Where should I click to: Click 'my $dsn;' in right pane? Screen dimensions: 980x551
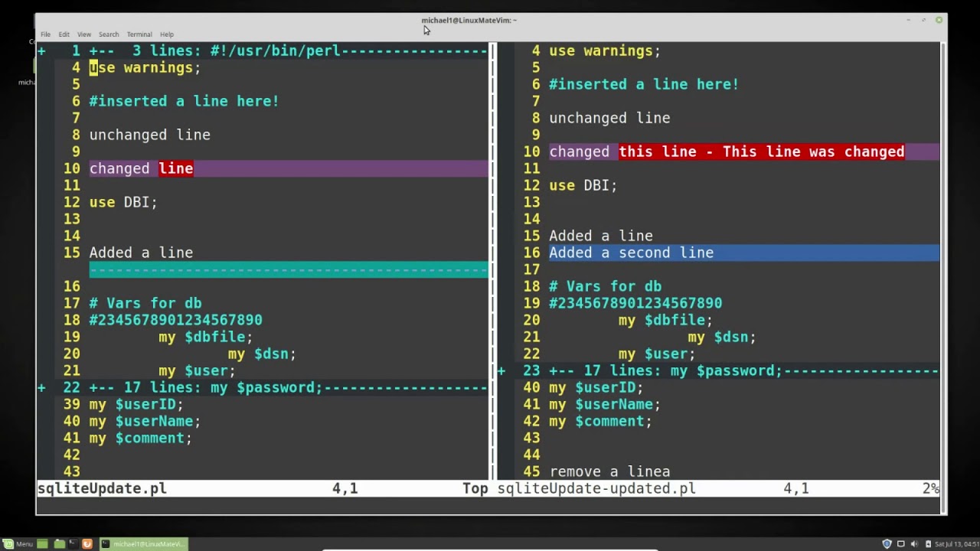(x=722, y=337)
